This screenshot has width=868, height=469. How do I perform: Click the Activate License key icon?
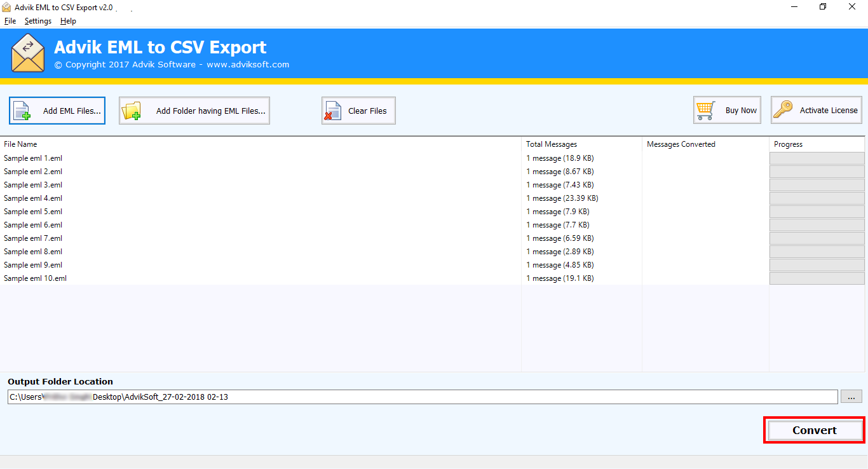coord(783,110)
